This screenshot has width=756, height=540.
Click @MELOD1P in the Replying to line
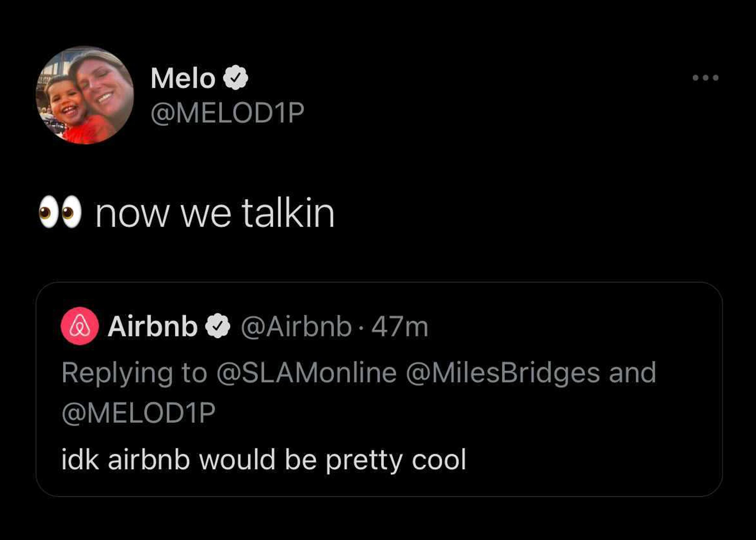pos(139,413)
